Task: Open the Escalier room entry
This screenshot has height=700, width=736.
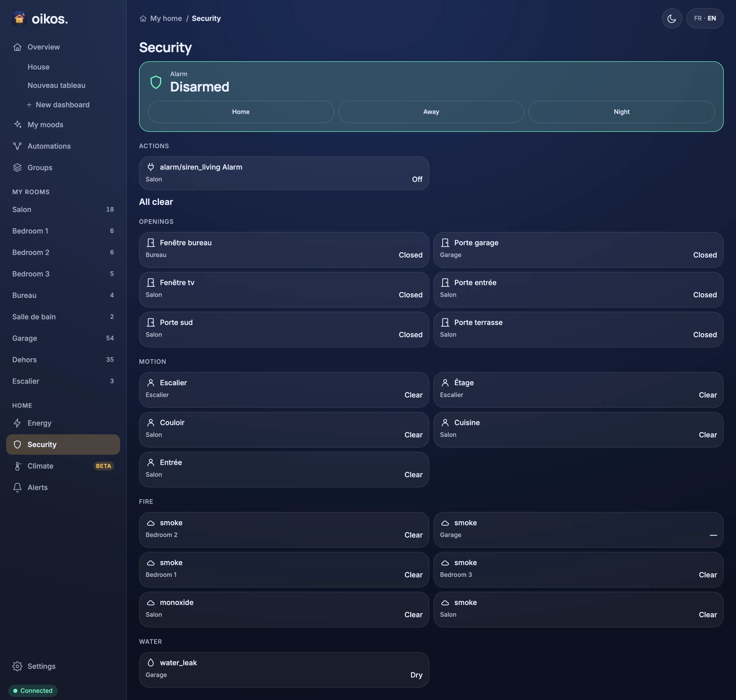Action: [63, 381]
